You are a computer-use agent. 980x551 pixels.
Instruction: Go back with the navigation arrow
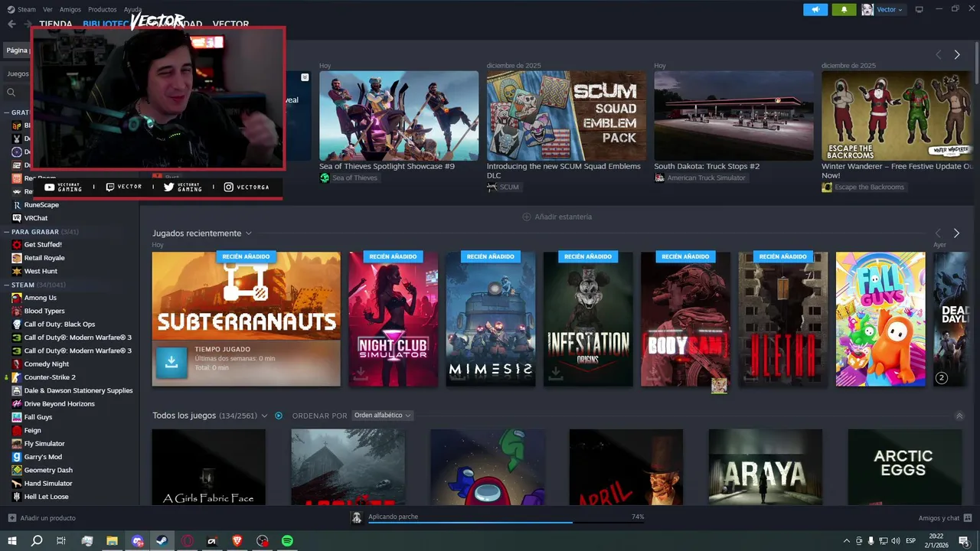pos(11,24)
